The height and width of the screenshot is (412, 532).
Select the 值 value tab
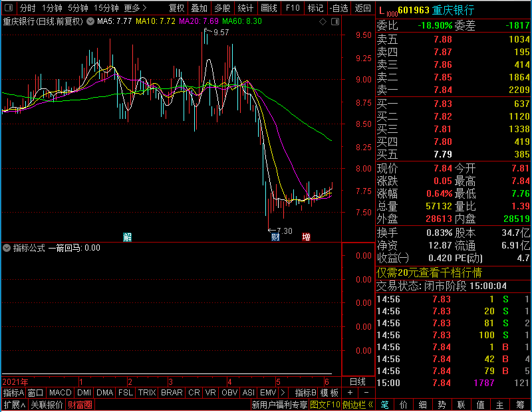[x=480, y=405]
